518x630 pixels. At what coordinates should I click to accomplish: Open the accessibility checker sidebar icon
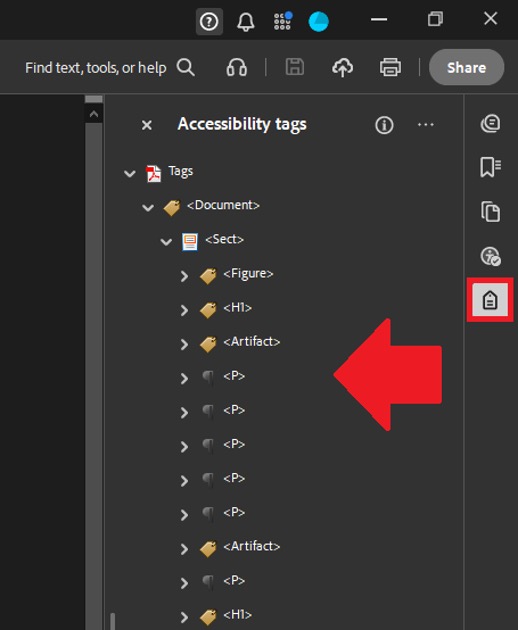(x=491, y=256)
